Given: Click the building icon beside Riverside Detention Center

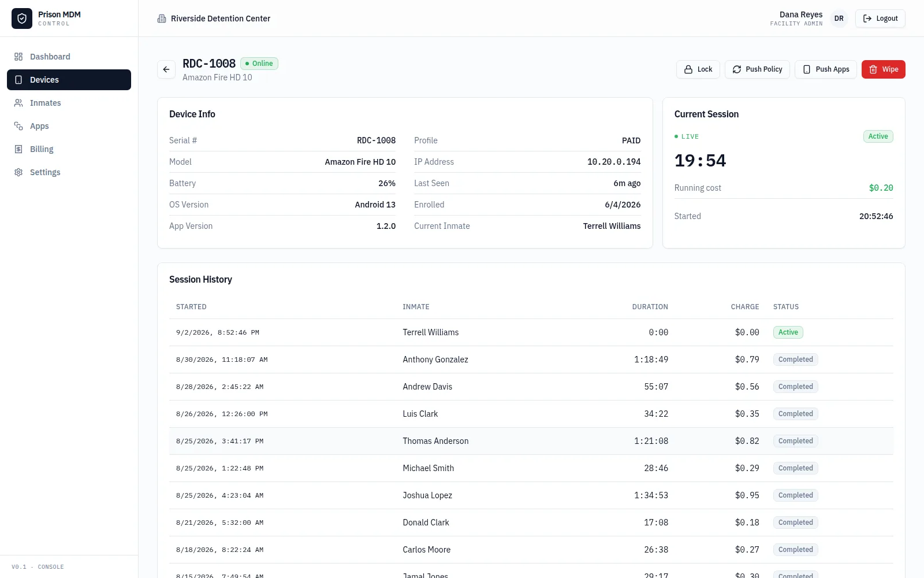Looking at the screenshot, I should coord(162,18).
